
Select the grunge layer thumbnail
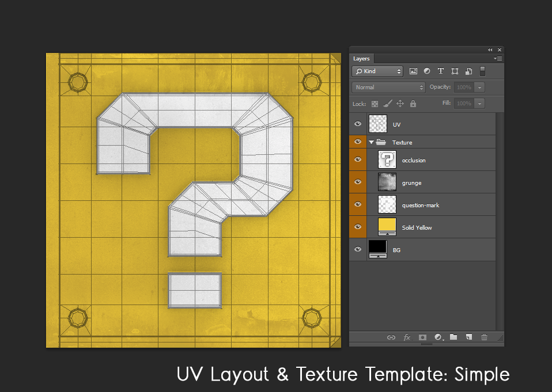(x=387, y=182)
